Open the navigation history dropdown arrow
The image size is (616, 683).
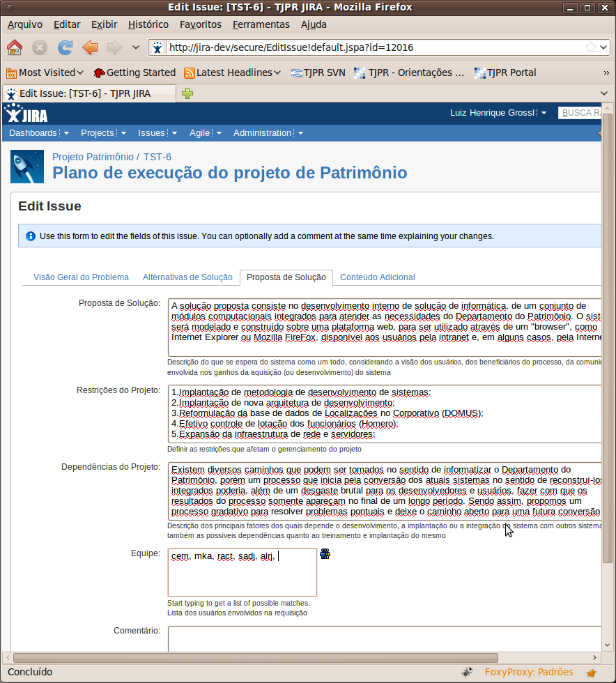tap(136, 47)
